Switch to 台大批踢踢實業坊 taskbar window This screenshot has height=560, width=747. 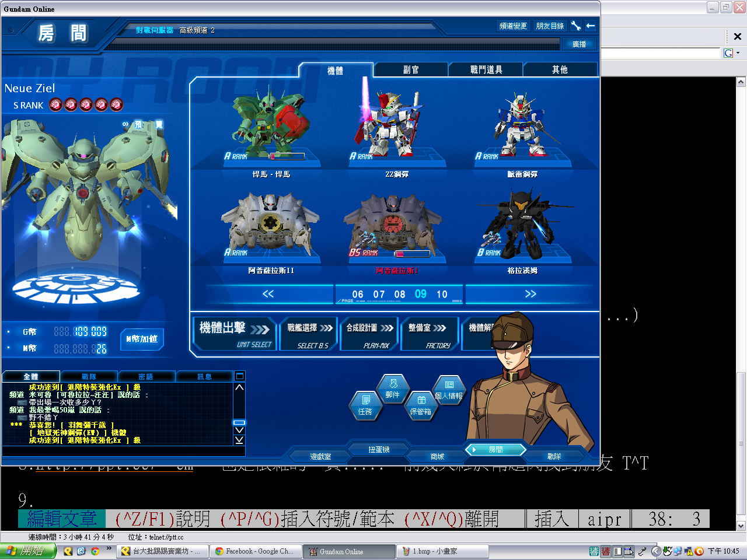point(163,551)
